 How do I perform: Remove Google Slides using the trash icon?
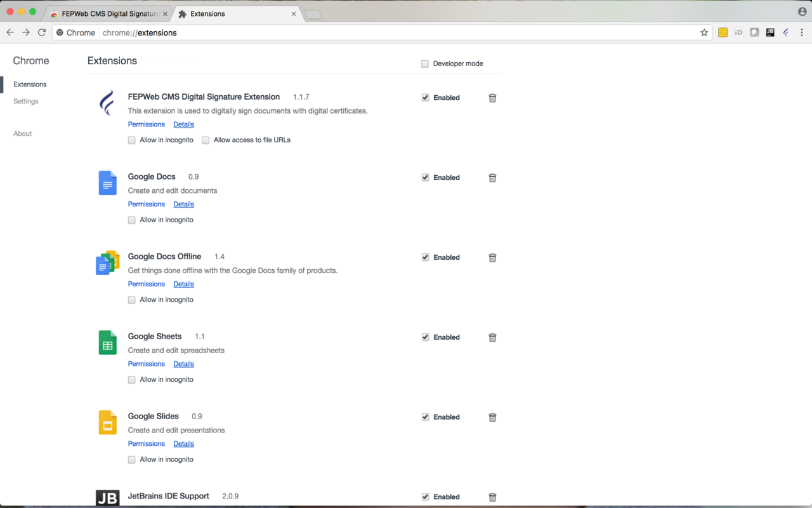point(492,418)
